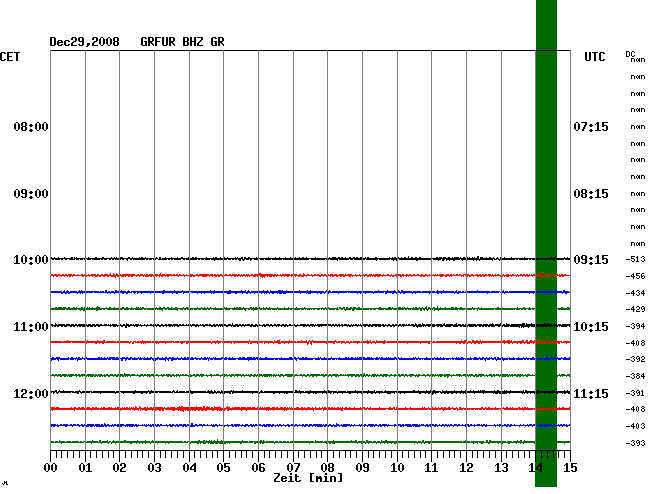Click the 02 minute axis label
This screenshot has height=494, width=650.
point(119,468)
